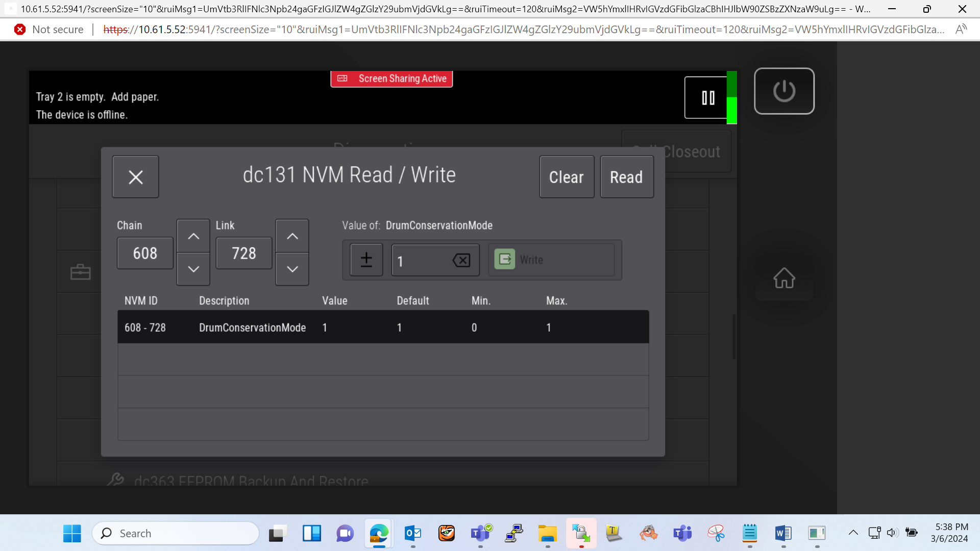Click the power button icon
Screen dimensions: 980x551
pos(784,91)
